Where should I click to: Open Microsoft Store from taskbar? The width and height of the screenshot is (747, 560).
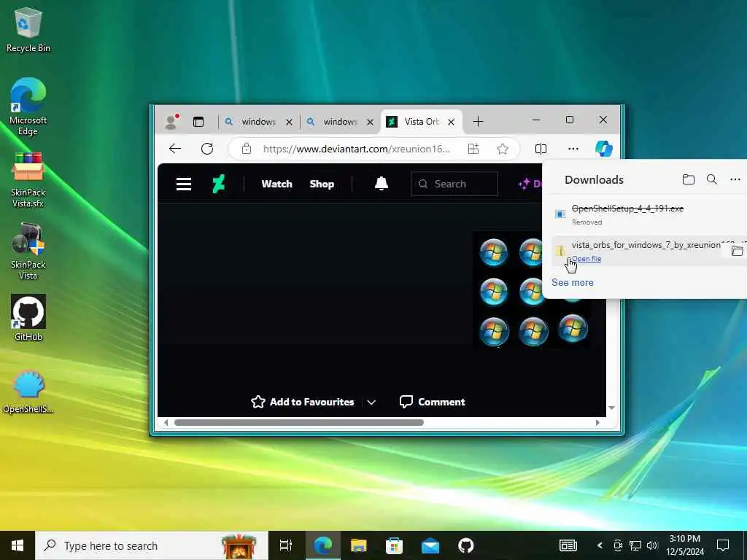[394, 545]
